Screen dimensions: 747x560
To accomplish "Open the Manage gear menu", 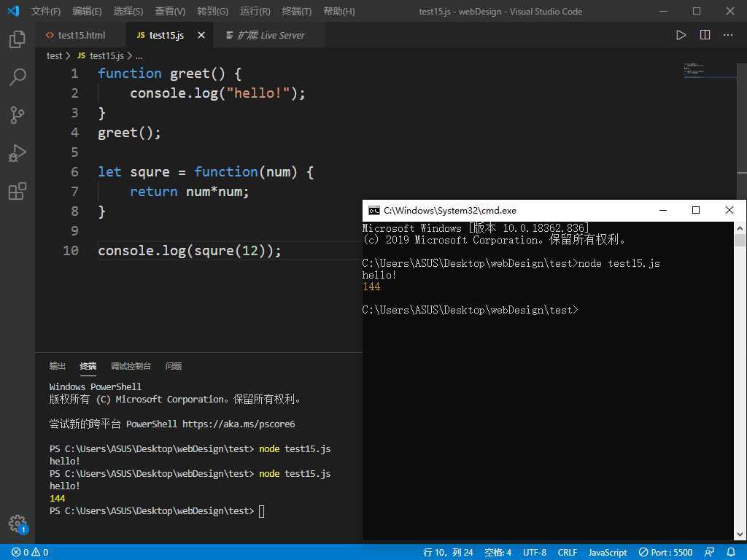I will (x=18, y=524).
